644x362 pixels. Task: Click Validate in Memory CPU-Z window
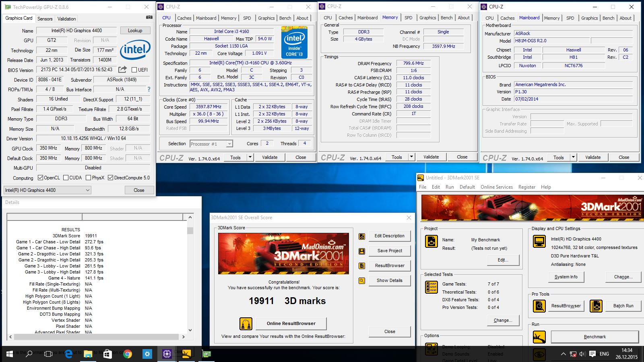point(431,157)
